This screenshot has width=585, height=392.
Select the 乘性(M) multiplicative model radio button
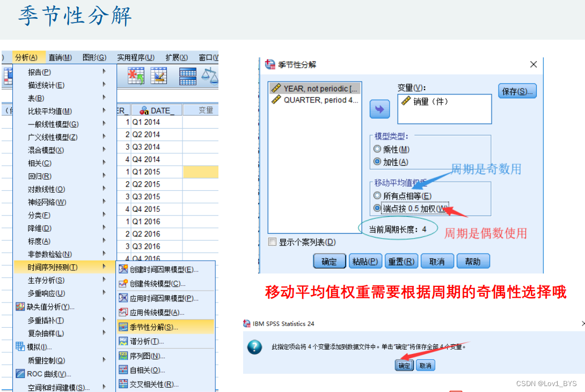tap(377, 150)
